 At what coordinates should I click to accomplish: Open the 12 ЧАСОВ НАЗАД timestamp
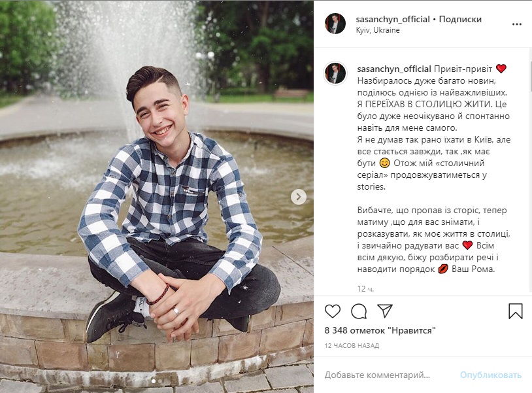click(352, 345)
